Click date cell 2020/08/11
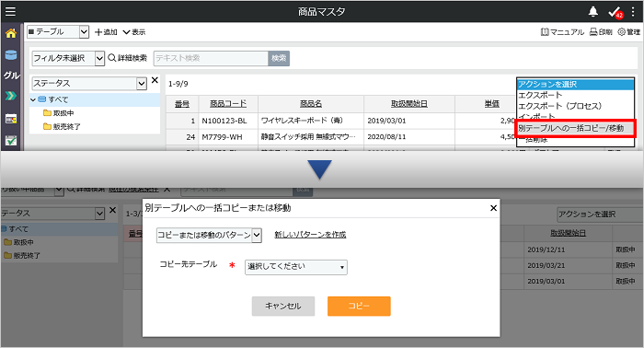The height and width of the screenshot is (348, 644). click(x=409, y=137)
